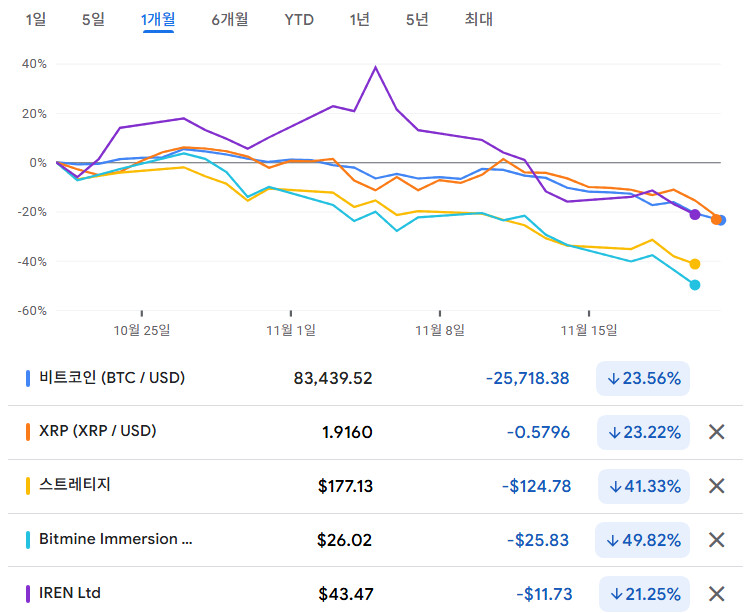Remove XRP from the comparison
Image resolution: width=746 pixels, height=613 pixels.
716,432
